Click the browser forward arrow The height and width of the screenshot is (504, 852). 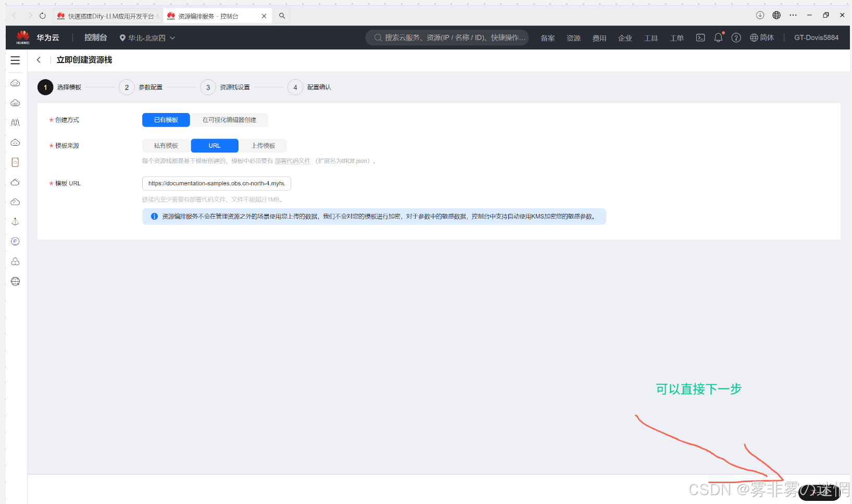tap(29, 16)
